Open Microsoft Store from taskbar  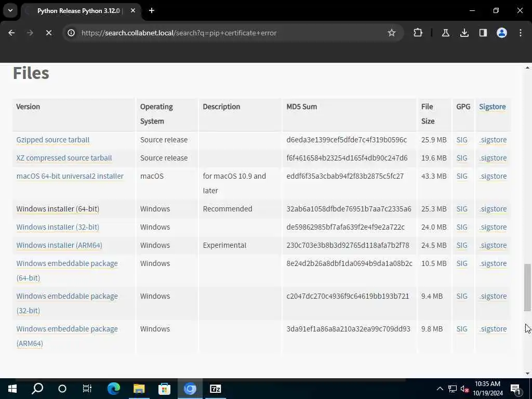point(164,389)
